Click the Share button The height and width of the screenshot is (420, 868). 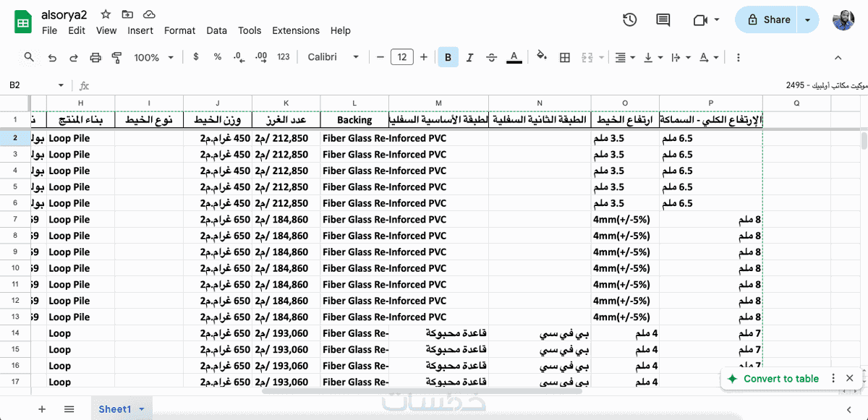coord(770,20)
